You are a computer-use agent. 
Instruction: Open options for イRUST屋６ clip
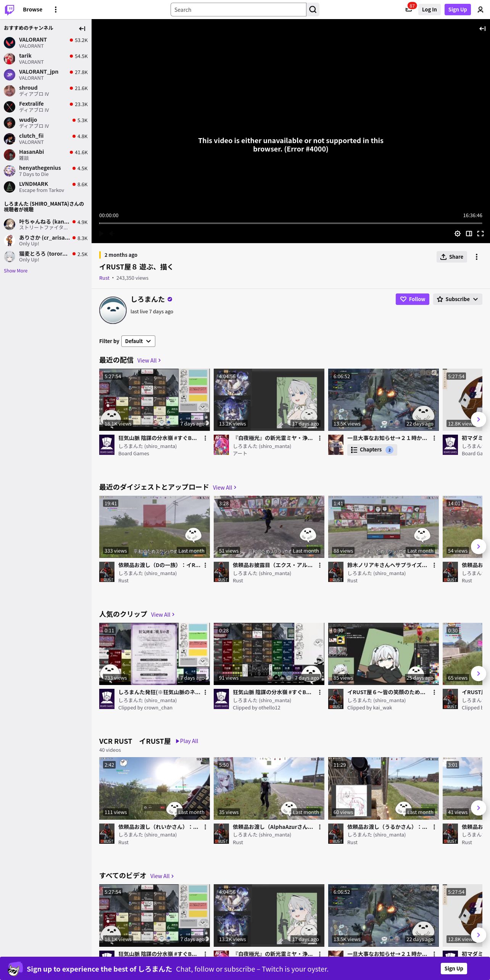click(434, 692)
